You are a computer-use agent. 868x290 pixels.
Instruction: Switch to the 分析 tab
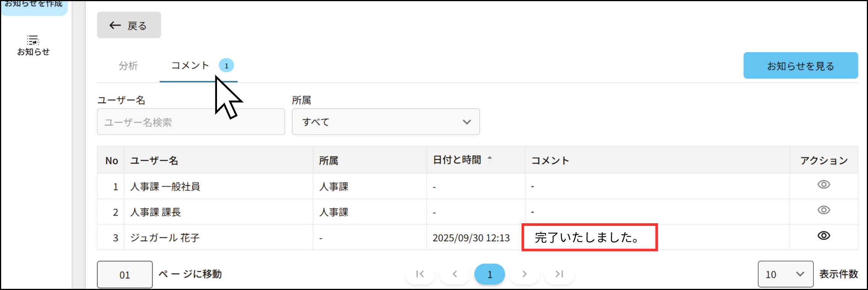pos(128,66)
